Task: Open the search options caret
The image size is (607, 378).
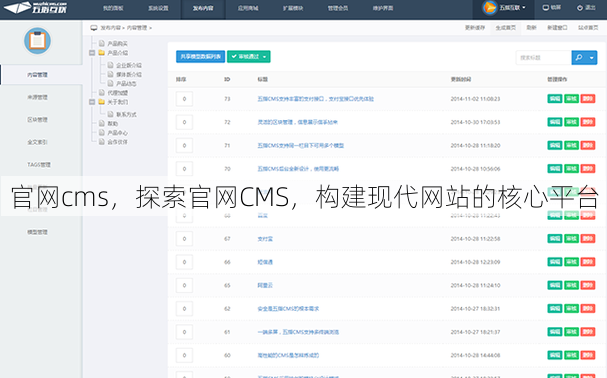Action: [592, 58]
